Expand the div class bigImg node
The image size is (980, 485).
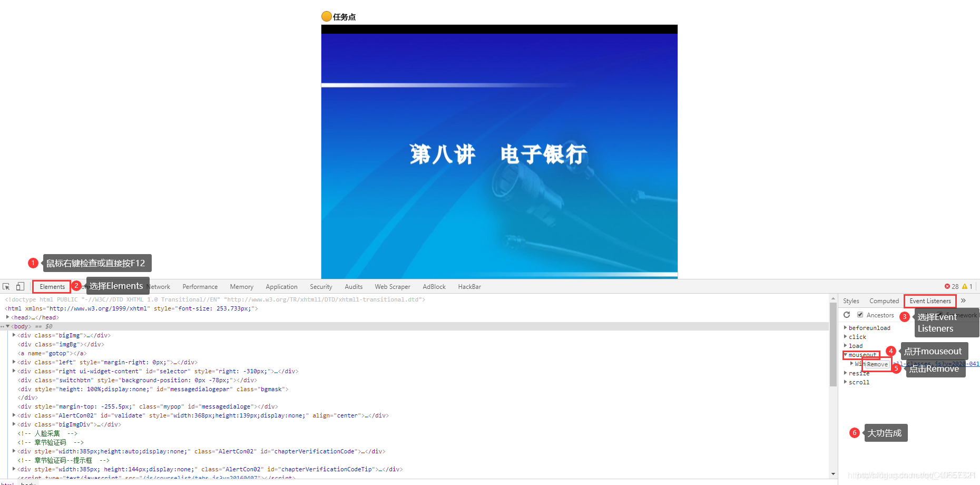(x=14, y=335)
